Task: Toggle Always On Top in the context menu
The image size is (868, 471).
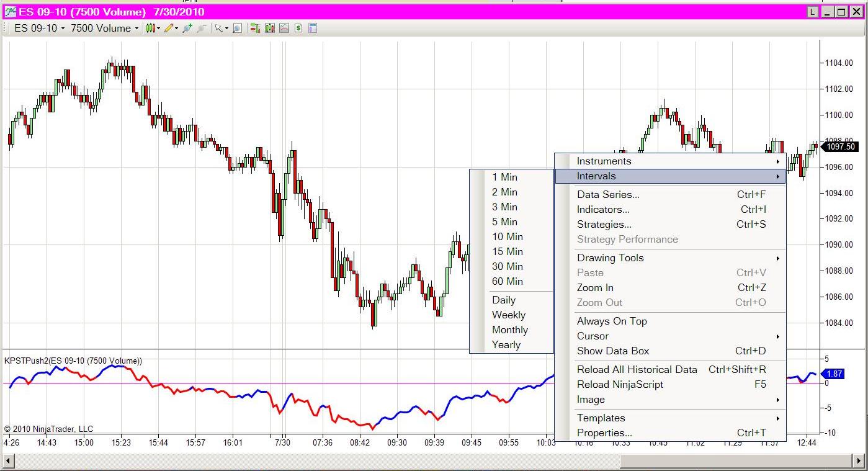Action: point(670,321)
